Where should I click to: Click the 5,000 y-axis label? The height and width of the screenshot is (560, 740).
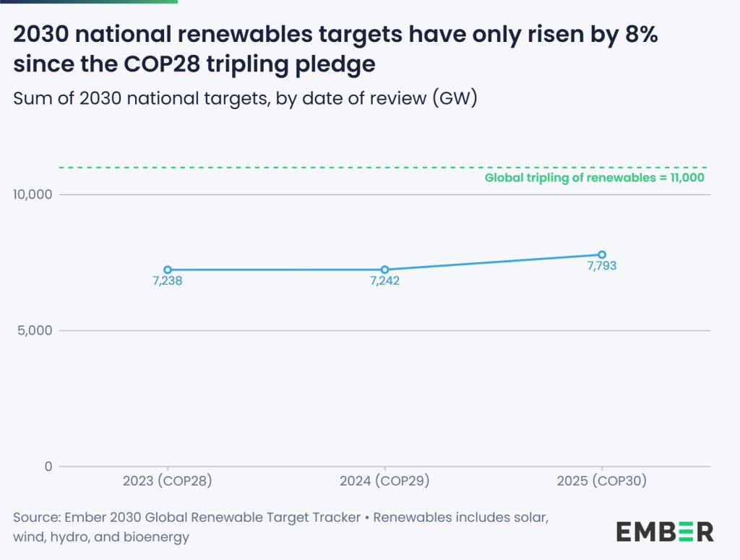(x=35, y=331)
